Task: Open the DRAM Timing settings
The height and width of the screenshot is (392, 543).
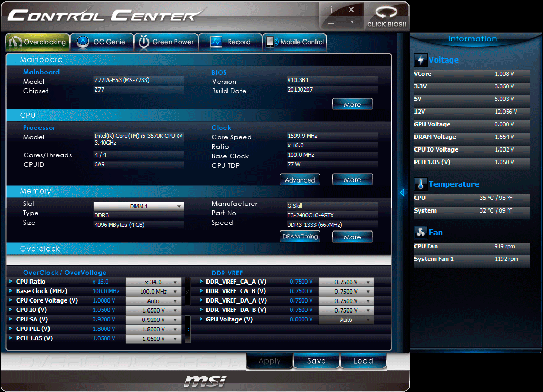Action: click(x=300, y=237)
